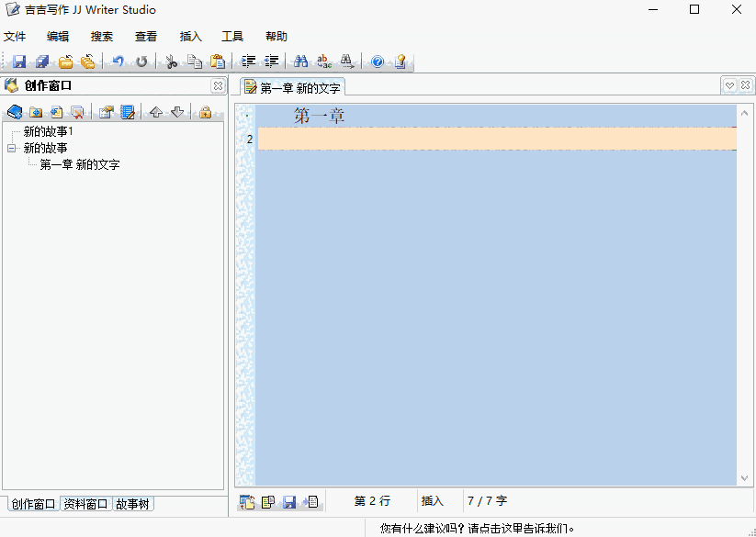Open the 工具 menu
This screenshot has height=537, width=756.
pyautogui.click(x=232, y=37)
